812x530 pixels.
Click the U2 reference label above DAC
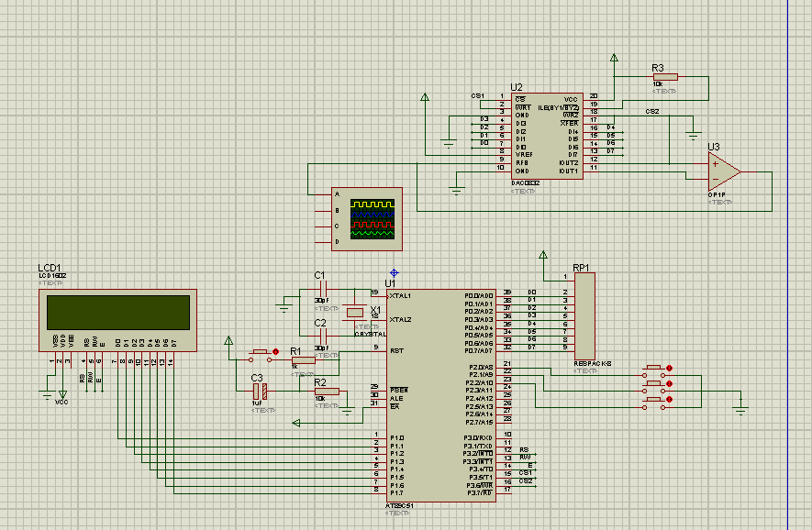(x=517, y=87)
